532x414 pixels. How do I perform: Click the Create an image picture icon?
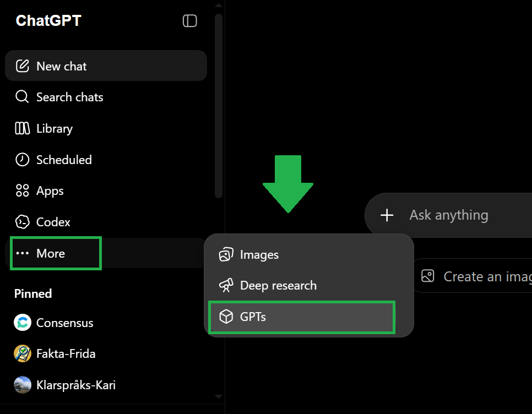point(427,276)
